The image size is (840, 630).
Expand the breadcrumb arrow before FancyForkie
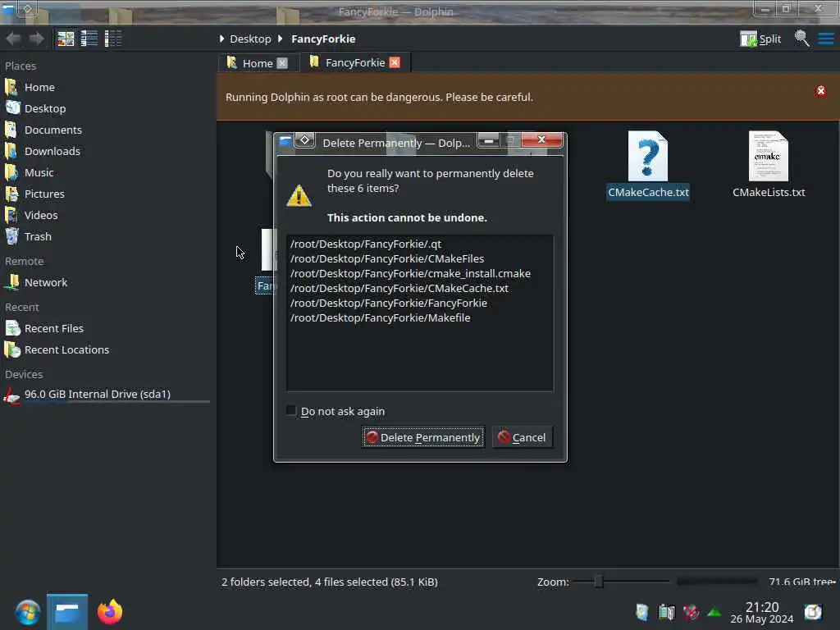click(x=281, y=39)
